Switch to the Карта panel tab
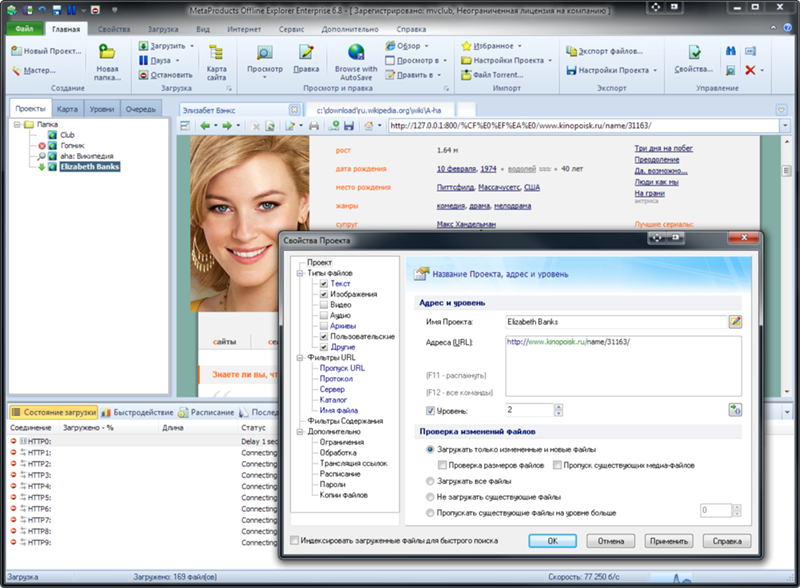This screenshot has height=588, width=800. point(67,109)
